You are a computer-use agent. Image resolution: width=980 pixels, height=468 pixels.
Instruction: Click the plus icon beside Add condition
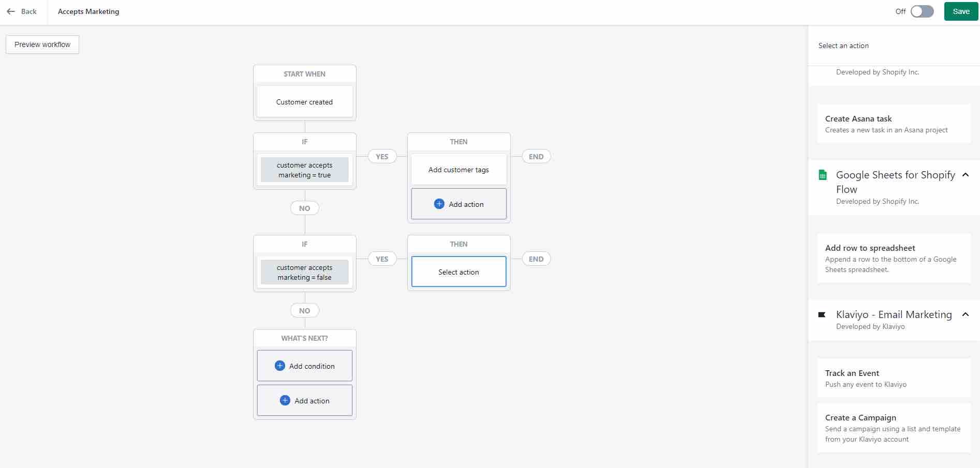coord(280,366)
